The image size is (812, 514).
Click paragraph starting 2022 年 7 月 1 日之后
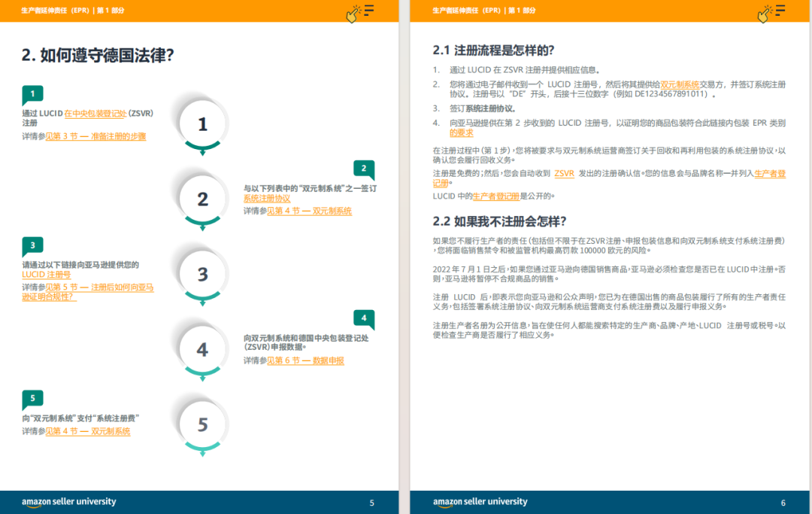609,274
